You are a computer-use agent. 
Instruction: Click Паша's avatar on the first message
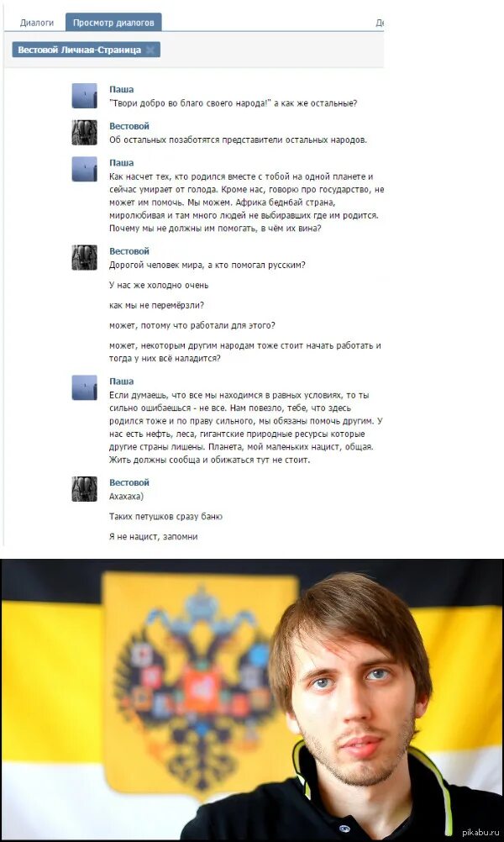coord(84,96)
